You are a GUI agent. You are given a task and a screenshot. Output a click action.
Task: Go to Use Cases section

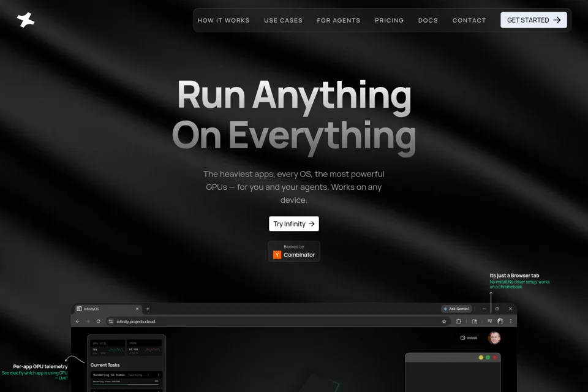(x=283, y=20)
